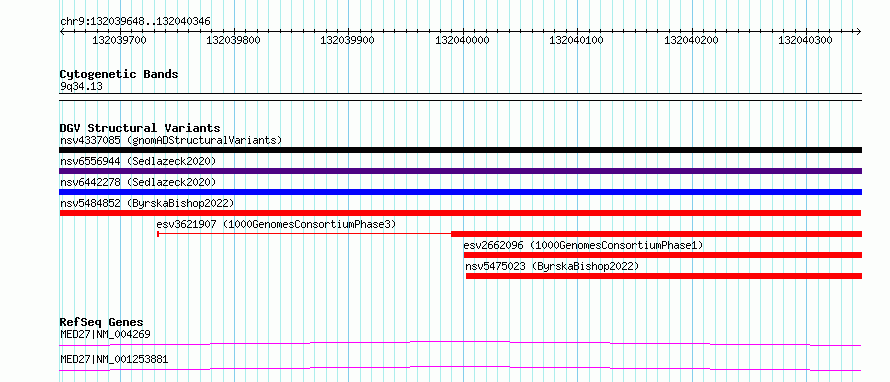The image size is (890, 382).
Task: Open variant label nsv6442278 (Sedlazeck2020)
Action: (x=138, y=182)
